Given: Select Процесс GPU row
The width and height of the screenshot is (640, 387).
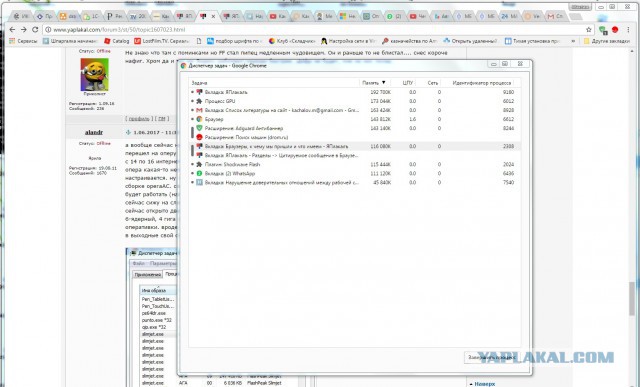Looking at the screenshot, I should (354, 101).
